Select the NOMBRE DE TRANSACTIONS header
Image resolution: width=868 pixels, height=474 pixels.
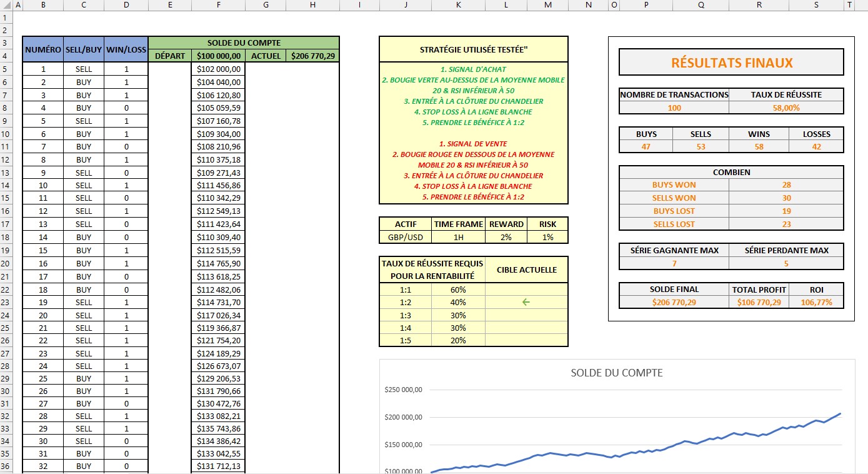674,94
